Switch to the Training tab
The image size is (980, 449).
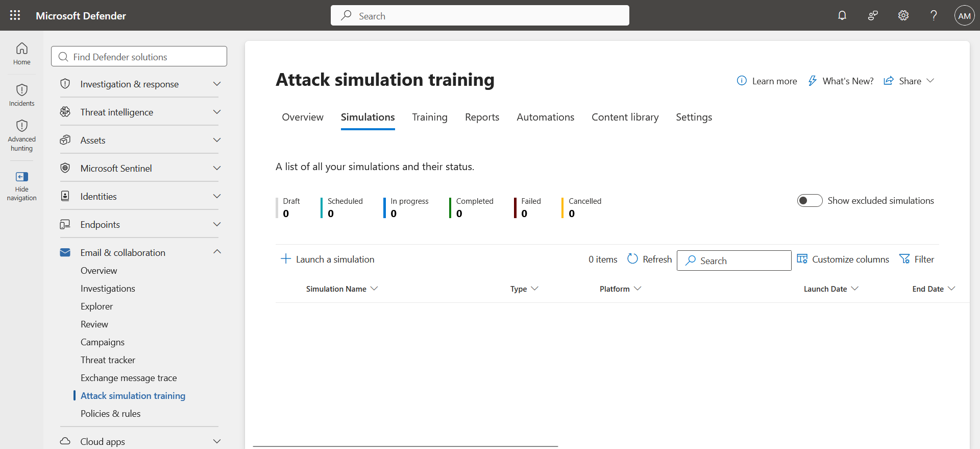point(430,117)
